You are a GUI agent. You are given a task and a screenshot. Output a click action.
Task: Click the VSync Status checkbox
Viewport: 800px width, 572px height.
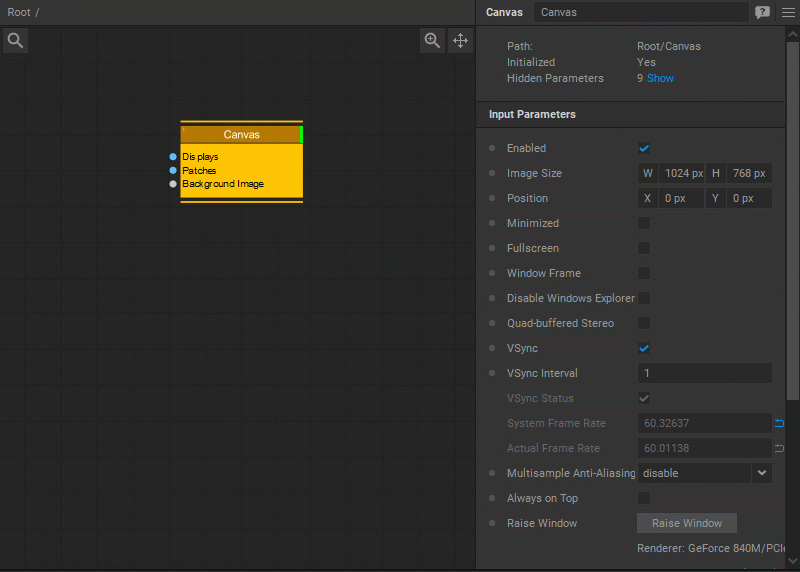pyautogui.click(x=644, y=398)
